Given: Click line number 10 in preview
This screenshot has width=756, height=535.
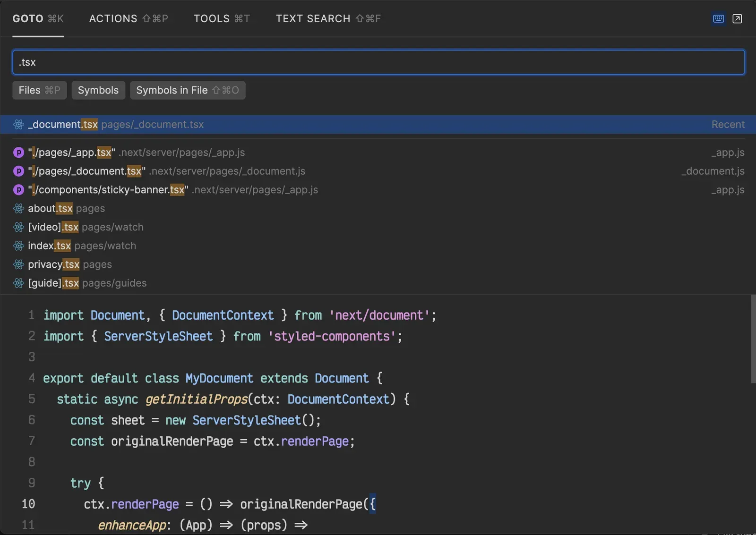Looking at the screenshot, I should 28,504.
